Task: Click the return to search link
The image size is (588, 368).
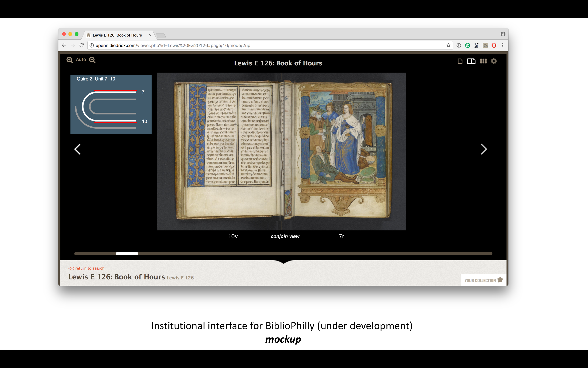Action: point(86,268)
